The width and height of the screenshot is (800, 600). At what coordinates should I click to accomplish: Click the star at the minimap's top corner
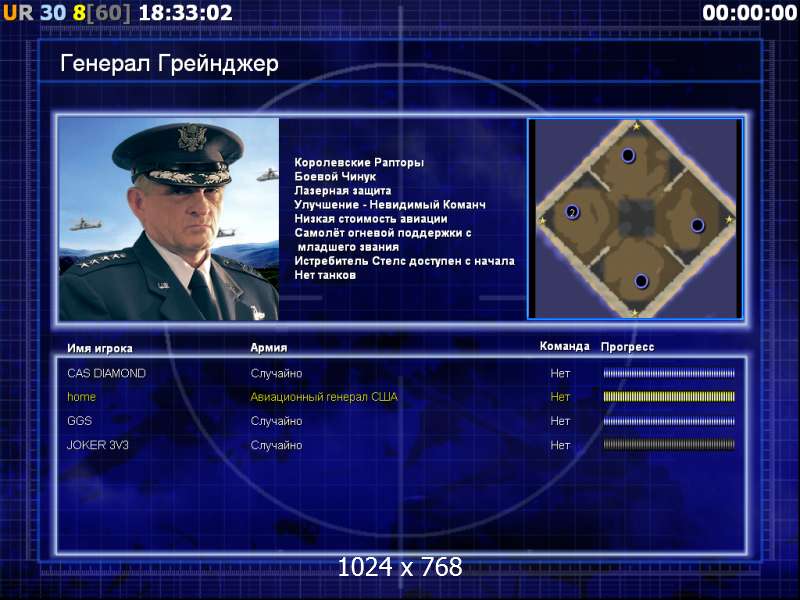pyautogui.click(x=636, y=126)
